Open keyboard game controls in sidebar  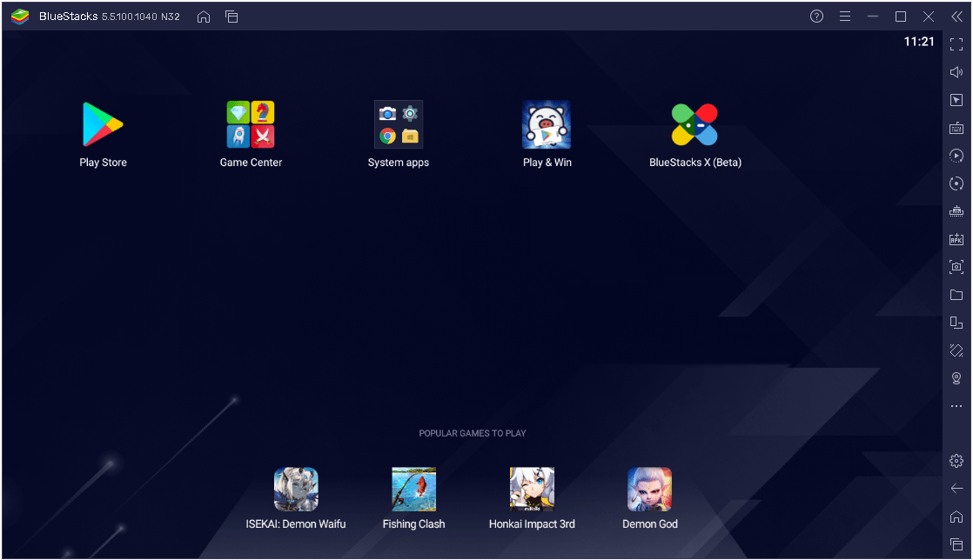point(956,129)
